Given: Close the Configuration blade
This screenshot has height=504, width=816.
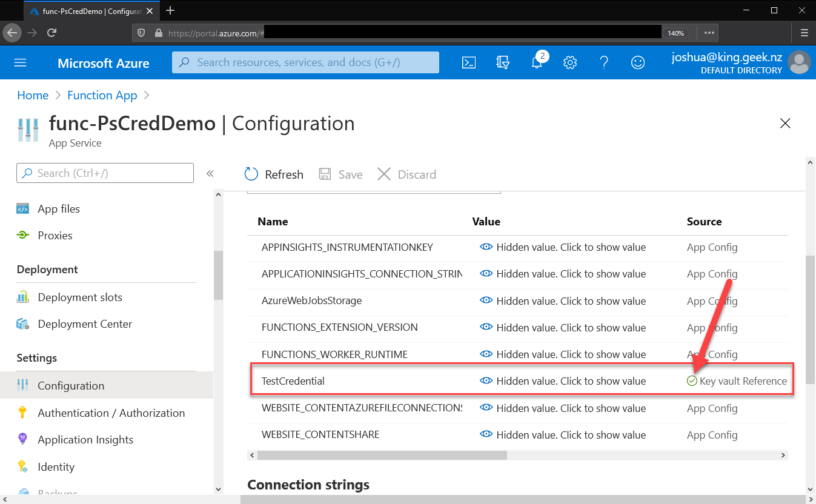Looking at the screenshot, I should pos(785,124).
